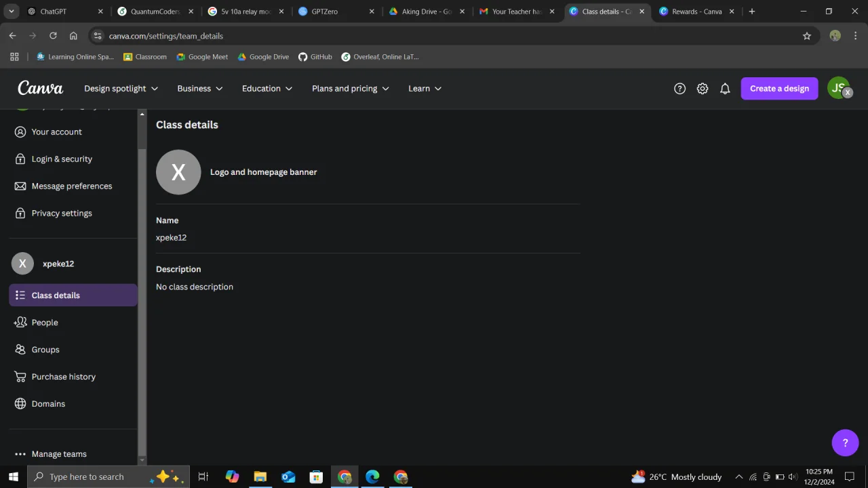The width and height of the screenshot is (868, 488).
Task: Click the Domains globe icon
Action: tap(20, 404)
